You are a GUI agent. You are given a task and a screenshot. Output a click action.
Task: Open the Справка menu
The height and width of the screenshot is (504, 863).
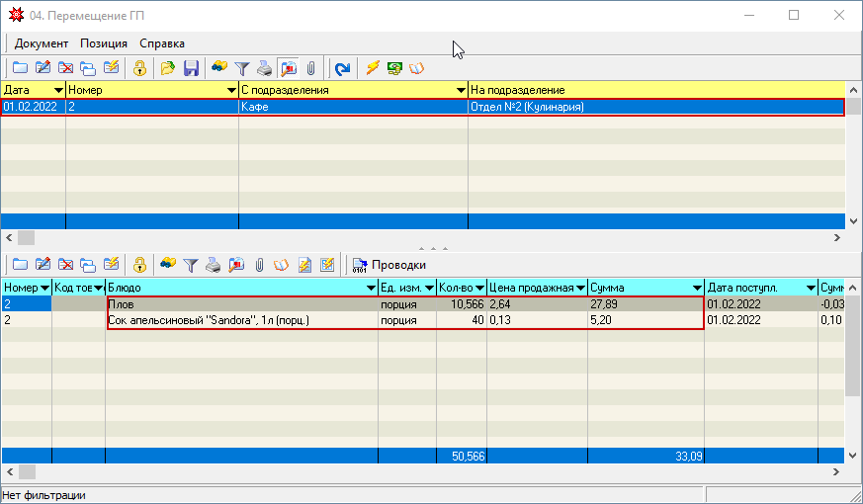[x=161, y=43]
